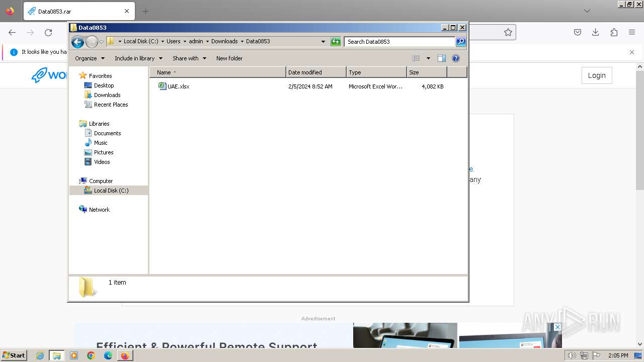Open the Firefox extensions icon
644x362 pixels.
coord(614,32)
